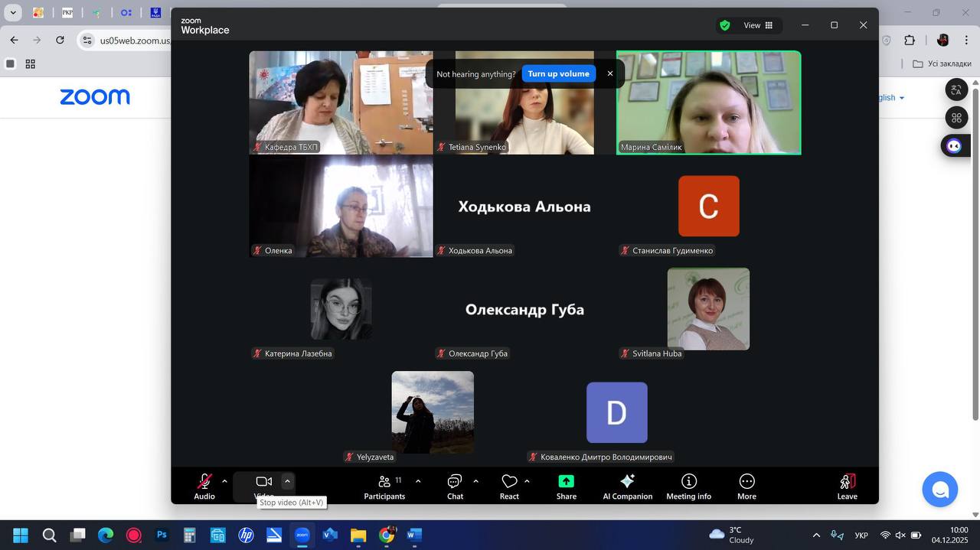Expand the chevron next to Participants
The width and height of the screenshot is (980, 550).
click(418, 481)
